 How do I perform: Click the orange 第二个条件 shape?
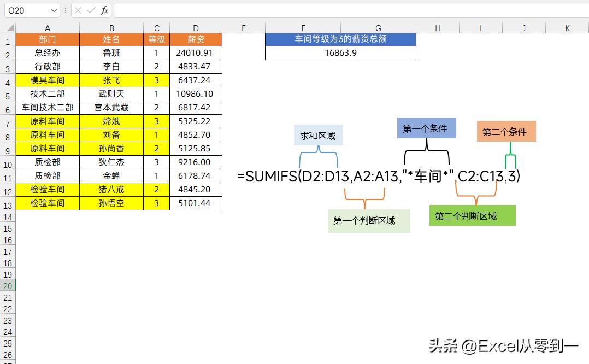(506, 131)
